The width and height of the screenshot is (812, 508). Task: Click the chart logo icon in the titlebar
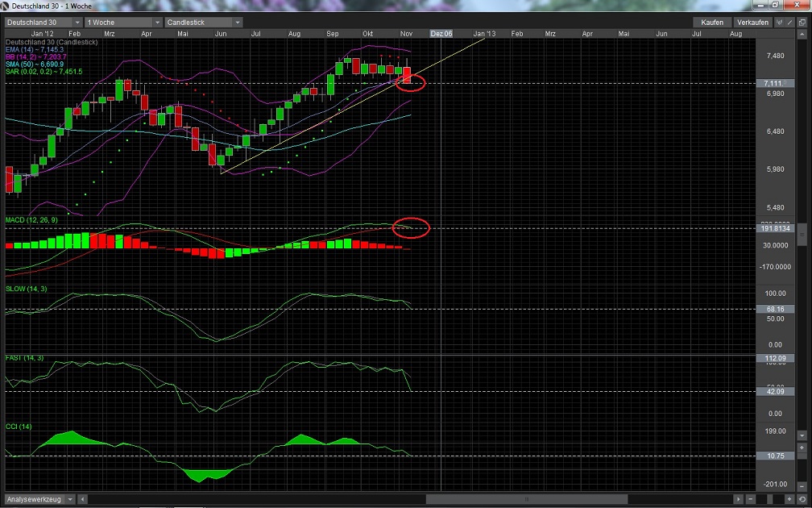[x=6, y=5]
